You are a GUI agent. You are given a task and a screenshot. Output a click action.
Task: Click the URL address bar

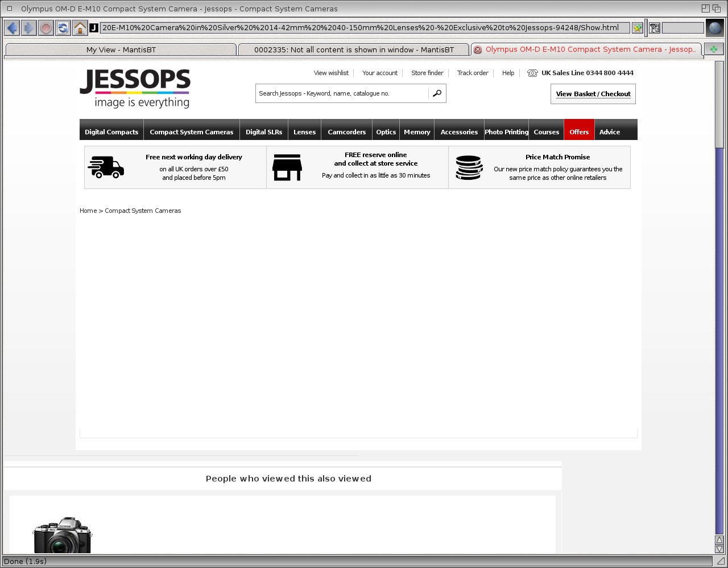(x=364, y=28)
